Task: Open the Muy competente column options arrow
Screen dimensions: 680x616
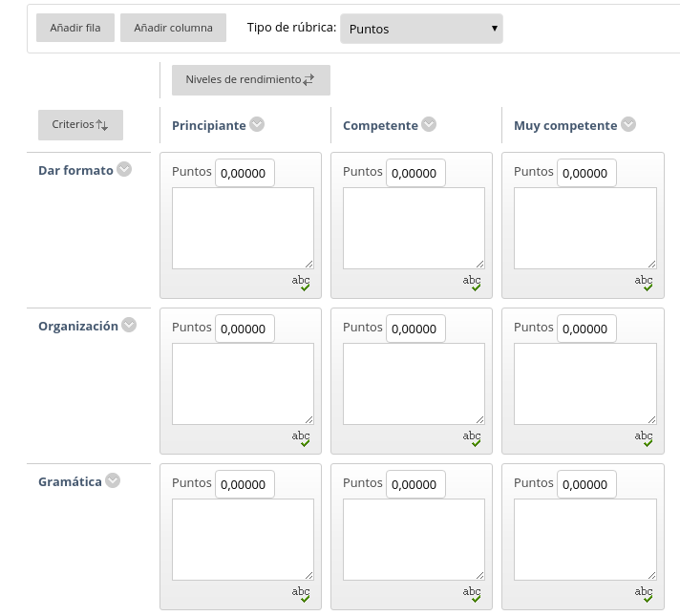Action: pos(627,124)
